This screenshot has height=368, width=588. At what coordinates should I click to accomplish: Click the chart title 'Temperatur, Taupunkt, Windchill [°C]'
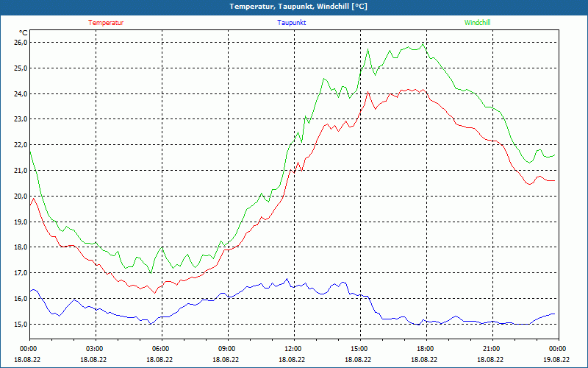point(298,7)
